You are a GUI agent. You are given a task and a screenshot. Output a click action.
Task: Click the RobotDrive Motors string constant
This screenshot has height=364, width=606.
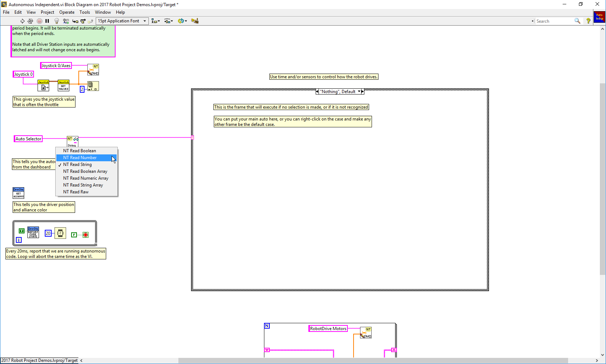click(x=328, y=329)
